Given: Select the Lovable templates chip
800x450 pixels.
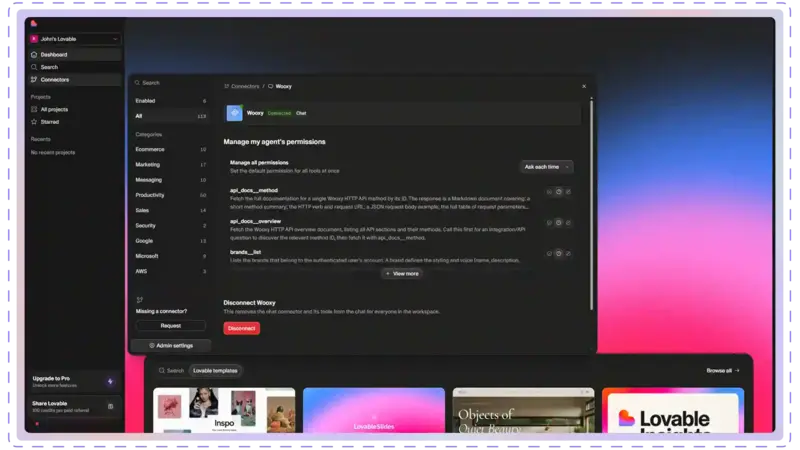Looking at the screenshot, I should point(215,370).
